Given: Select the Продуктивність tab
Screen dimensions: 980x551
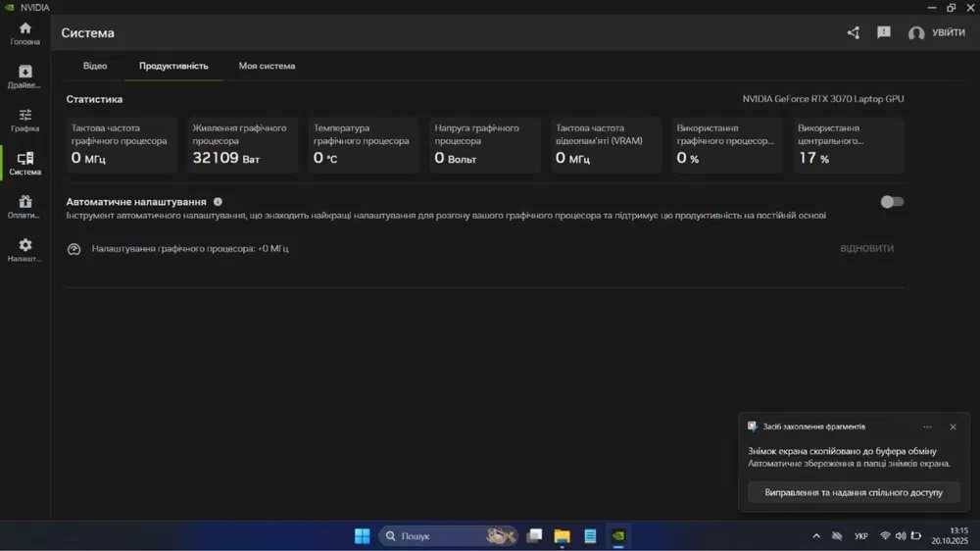Looking at the screenshot, I should pyautogui.click(x=173, y=66).
